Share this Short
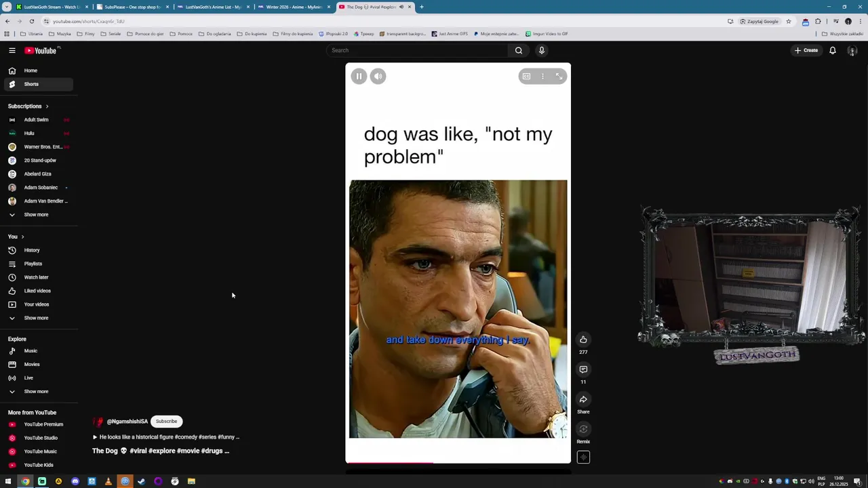Image resolution: width=868 pixels, height=488 pixels. [x=583, y=399]
